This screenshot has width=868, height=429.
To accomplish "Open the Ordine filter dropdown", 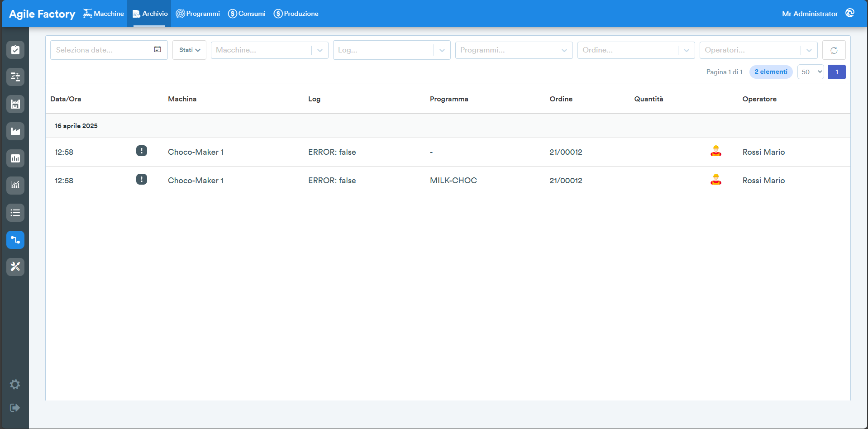I will coord(636,50).
